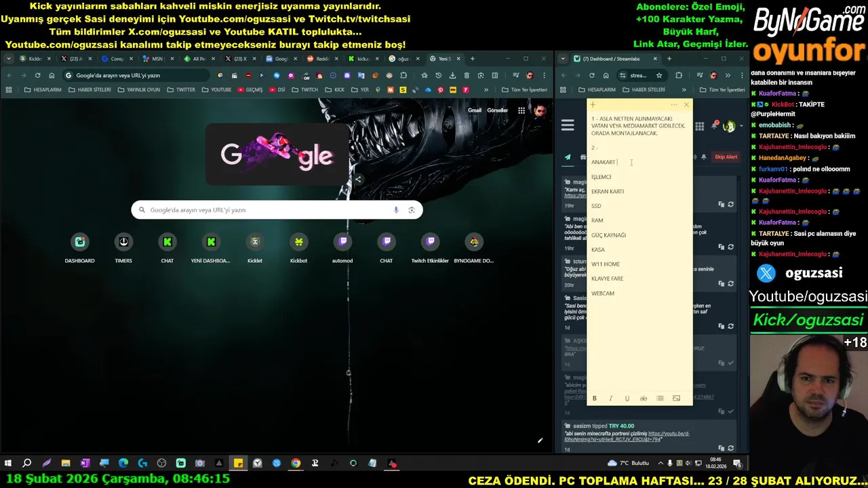Image resolution: width=868 pixels, height=488 pixels.
Task: Click the Google account avatar
Action: pyautogui.click(x=540, y=110)
